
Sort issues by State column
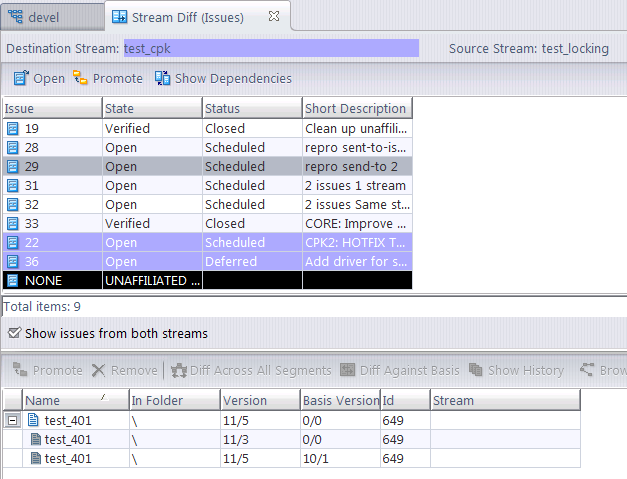[152, 108]
